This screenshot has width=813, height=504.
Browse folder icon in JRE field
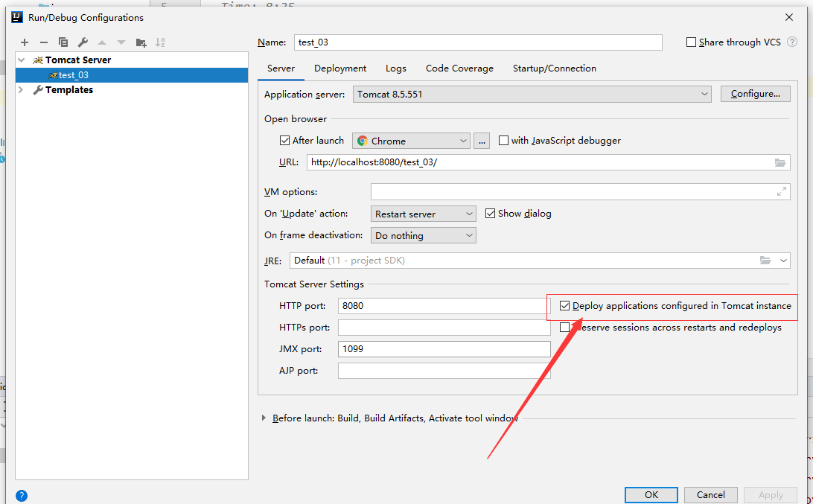(765, 261)
